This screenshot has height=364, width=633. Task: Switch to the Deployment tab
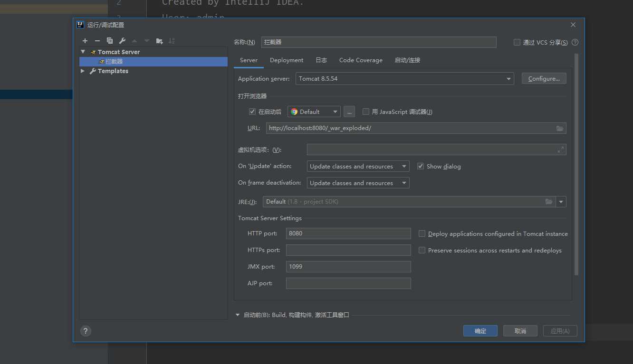pyautogui.click(x=287, y=60)
